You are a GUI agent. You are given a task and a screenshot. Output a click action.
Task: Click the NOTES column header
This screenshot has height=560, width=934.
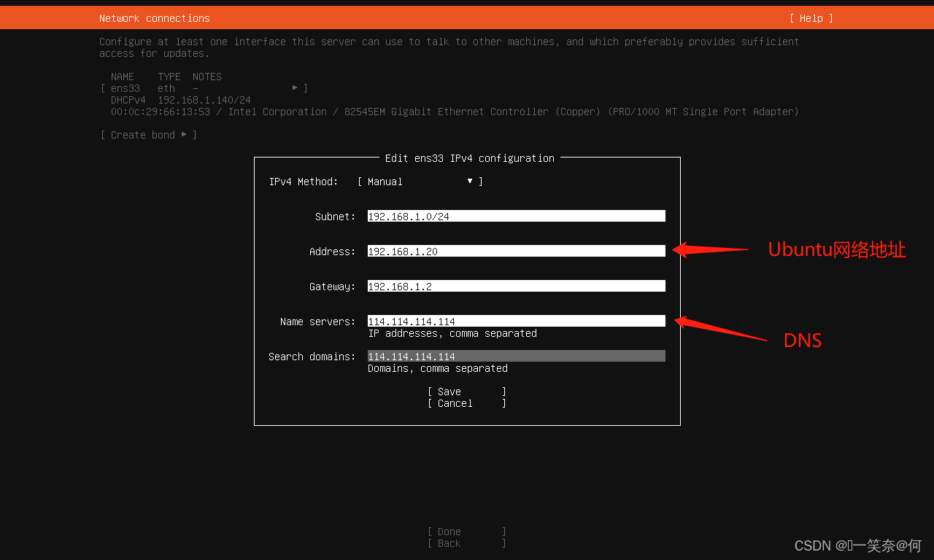(207, 77)
